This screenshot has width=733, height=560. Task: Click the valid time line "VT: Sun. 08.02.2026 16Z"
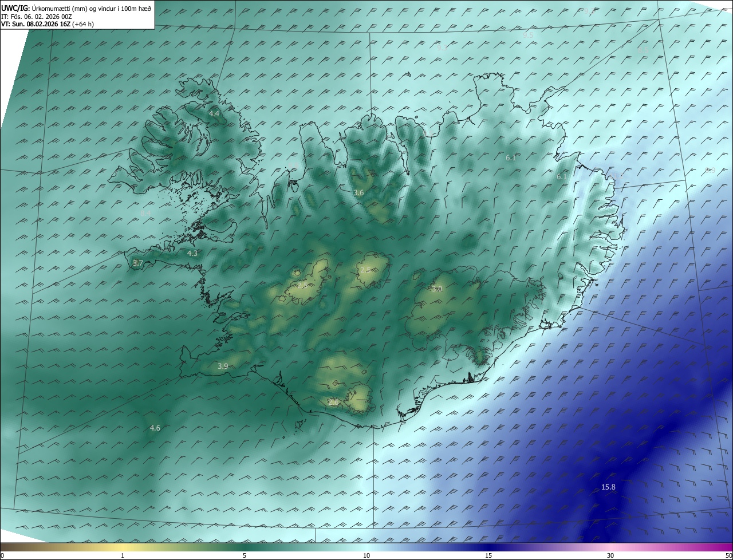point(36,24)
